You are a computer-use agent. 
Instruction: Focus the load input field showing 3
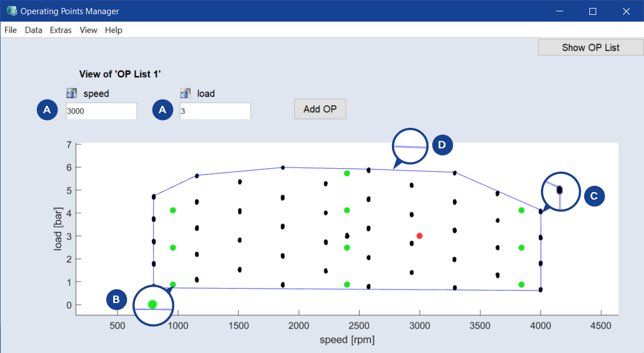tap(215, 111)
